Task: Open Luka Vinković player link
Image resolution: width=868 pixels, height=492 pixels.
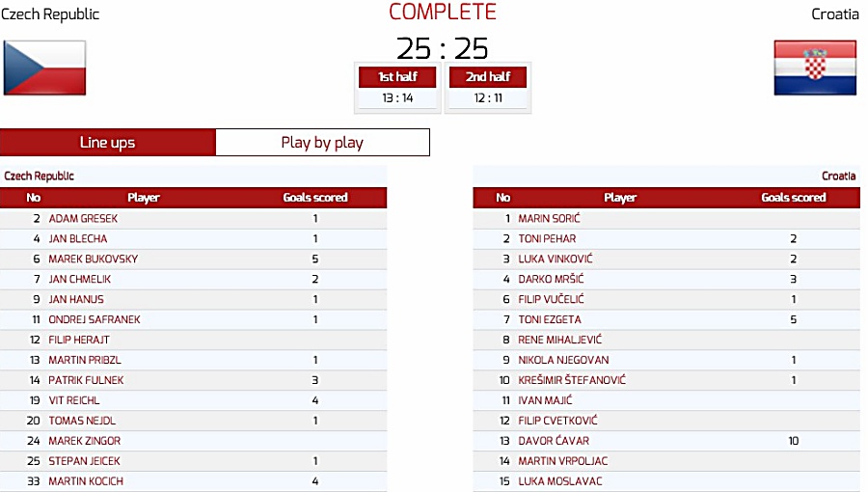Action: pos(556,259)
